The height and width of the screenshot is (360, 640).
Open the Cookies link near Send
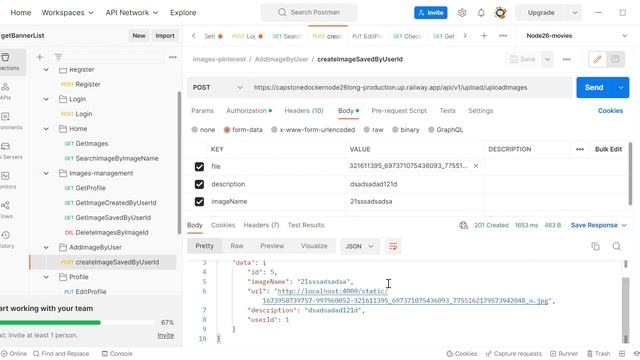click(x=610, y=111)
